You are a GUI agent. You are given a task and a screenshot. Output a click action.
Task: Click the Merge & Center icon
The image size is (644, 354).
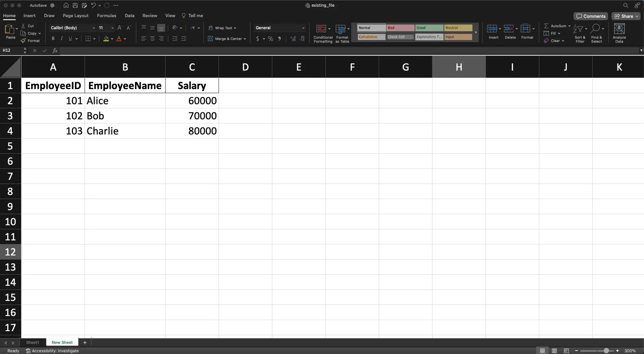210,39
